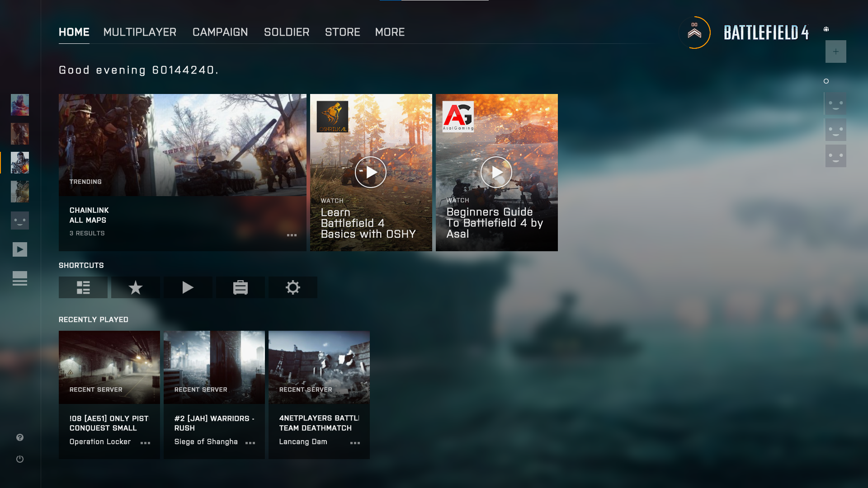Open the three-dot menu on the Chainlink card
868x488 pixels.
[x=292, y=235]
